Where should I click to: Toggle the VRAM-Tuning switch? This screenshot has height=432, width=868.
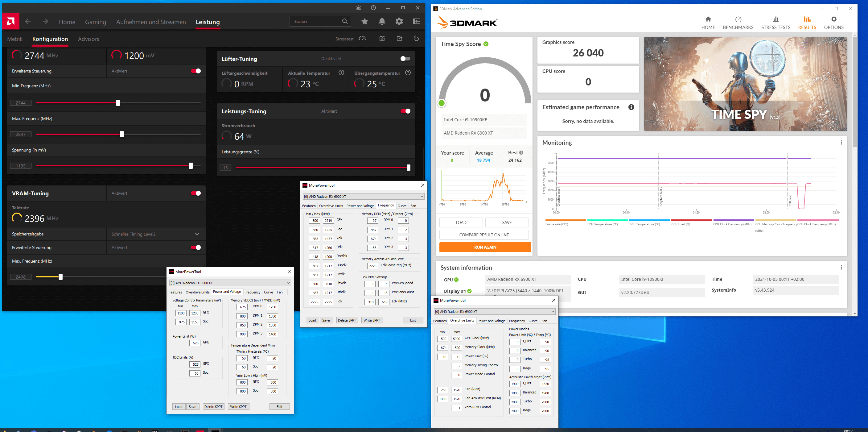(196, 193)
